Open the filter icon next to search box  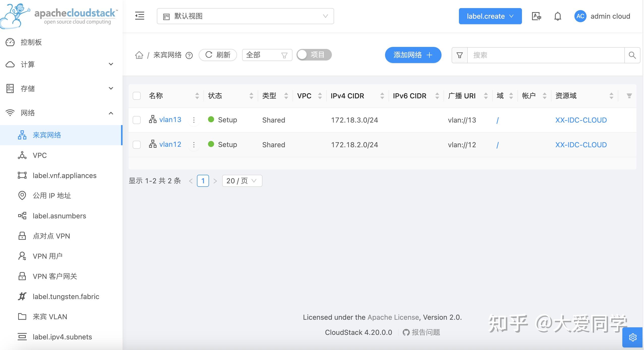point(459,55)
